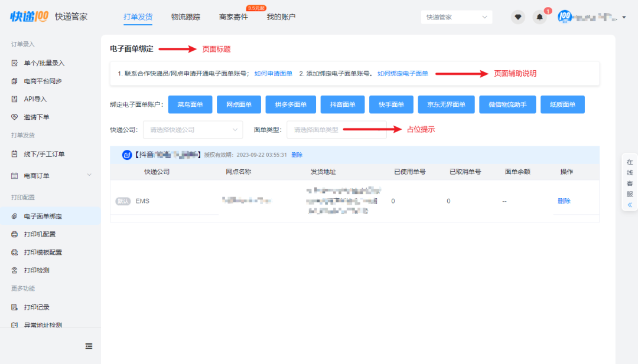The width and height of the screenshot is (638, 364).
Task: Click the 电子面单绑定 page title
Action: point(132,49)
